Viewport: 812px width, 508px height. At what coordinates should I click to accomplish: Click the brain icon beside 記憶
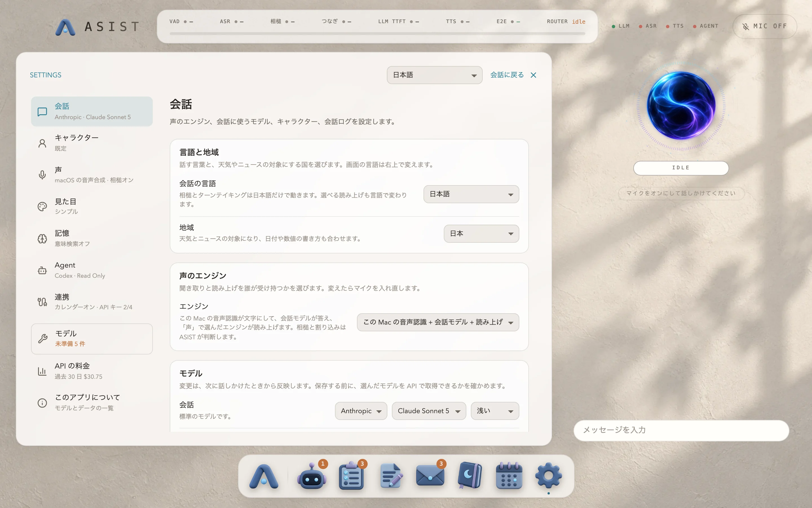click(x=42, y=238)
